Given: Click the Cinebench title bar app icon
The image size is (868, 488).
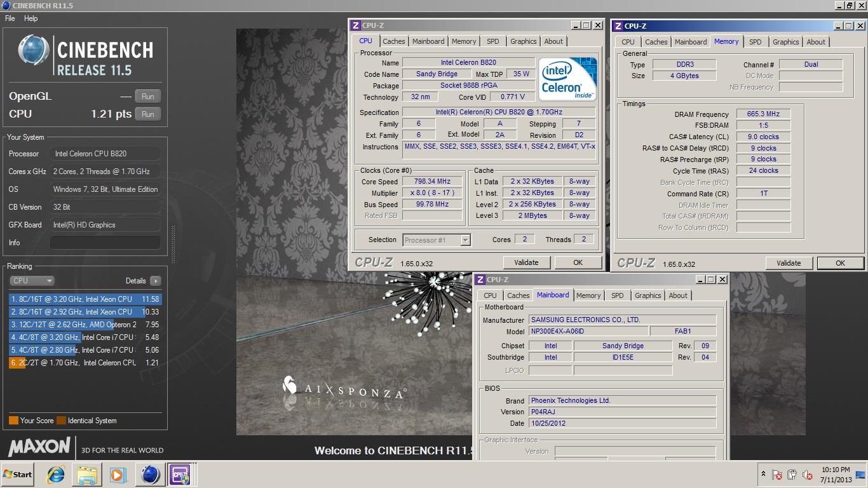Looking at the screenshot, I should point(6,5).
